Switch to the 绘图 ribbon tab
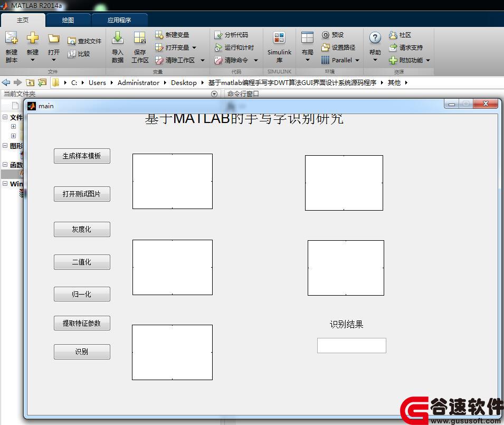 coord(68,20)
